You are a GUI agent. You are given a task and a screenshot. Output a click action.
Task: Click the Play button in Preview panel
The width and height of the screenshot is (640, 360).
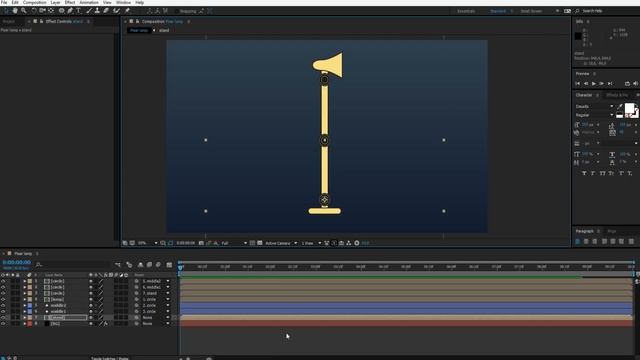coord(594,84)
